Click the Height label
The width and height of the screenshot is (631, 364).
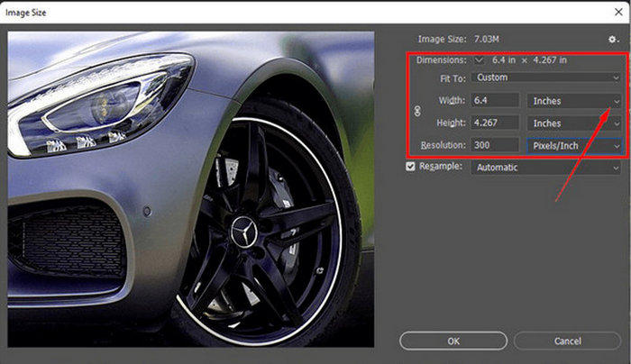click(448, 123)
